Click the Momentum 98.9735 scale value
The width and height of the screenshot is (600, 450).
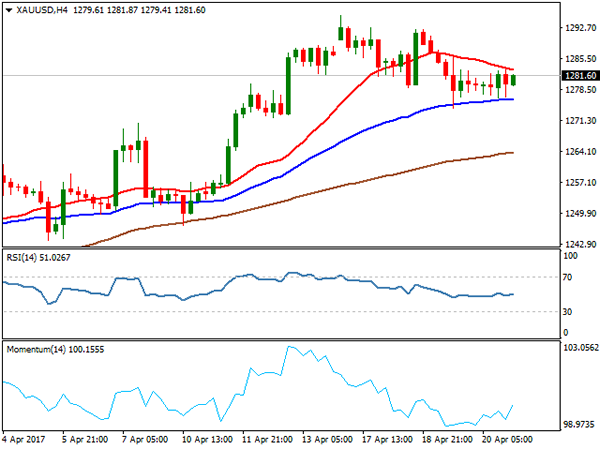[x=581, y=424]
